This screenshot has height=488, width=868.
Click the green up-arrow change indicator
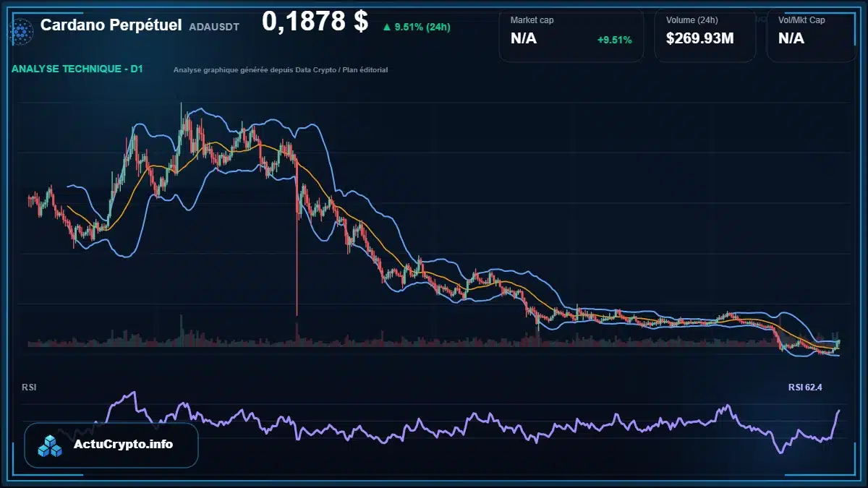pos(386,27)
